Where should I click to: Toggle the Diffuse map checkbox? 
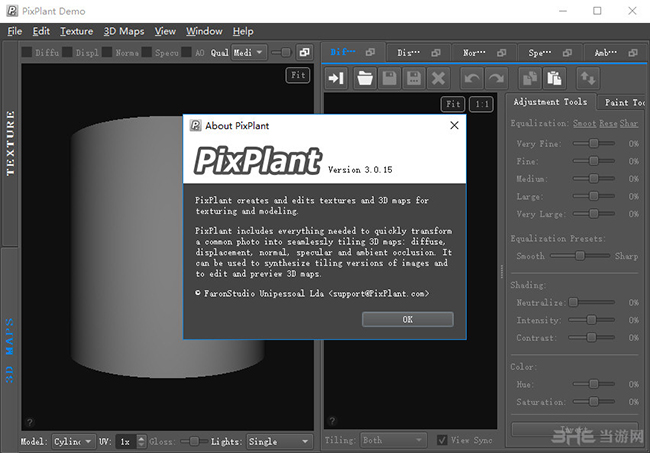pyautogui.click(x=27, y=52)
